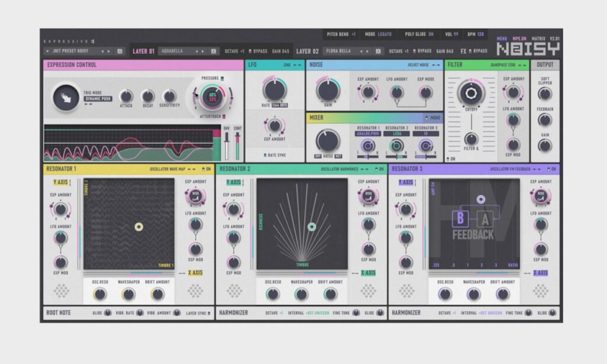Go to previous Layer 01 preset arrow
This screenshot has width=607, height=364.
pos(196,51)
